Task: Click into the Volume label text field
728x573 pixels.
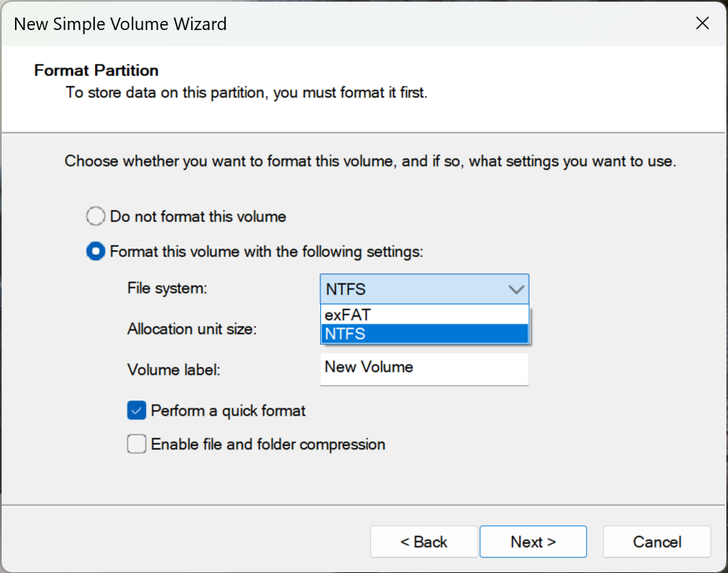Action: tap(424, 368)
